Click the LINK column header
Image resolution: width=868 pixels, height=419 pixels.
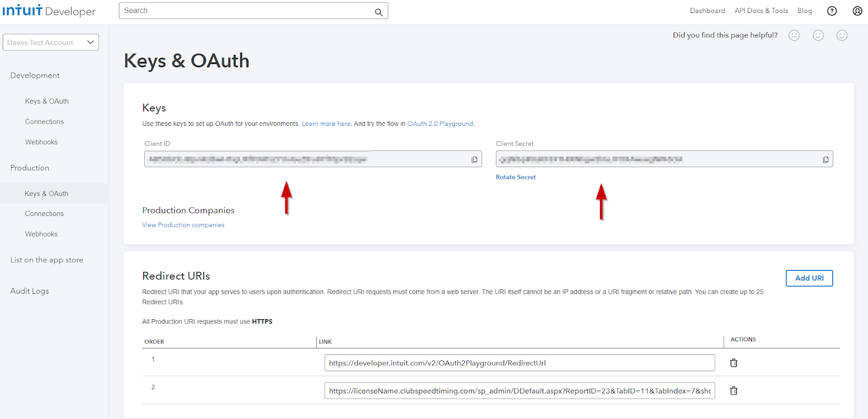[x=325, y=342]
